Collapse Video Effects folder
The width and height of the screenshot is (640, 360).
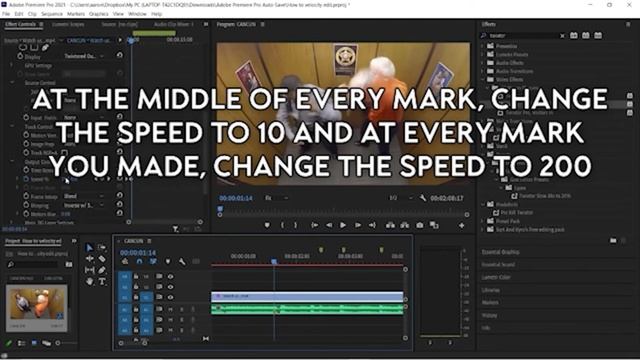click(x=482, y=79)
